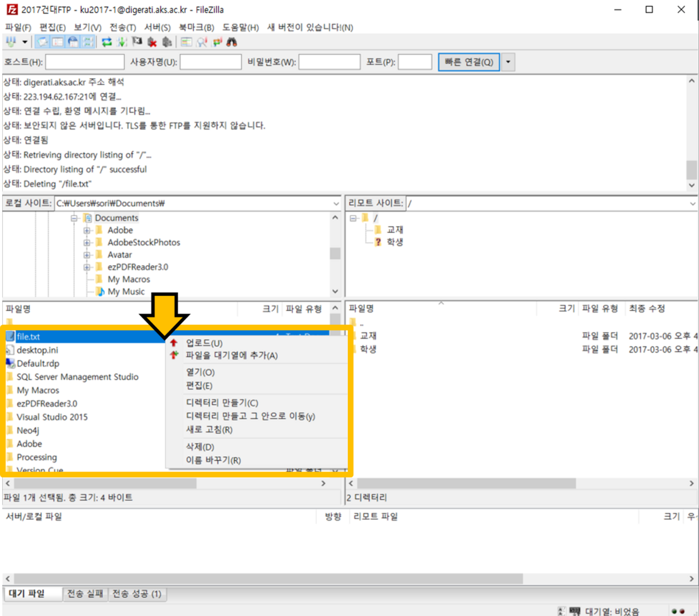Click the synchronized browsing icon
This screenshot has width=699, height=616.
217,42
